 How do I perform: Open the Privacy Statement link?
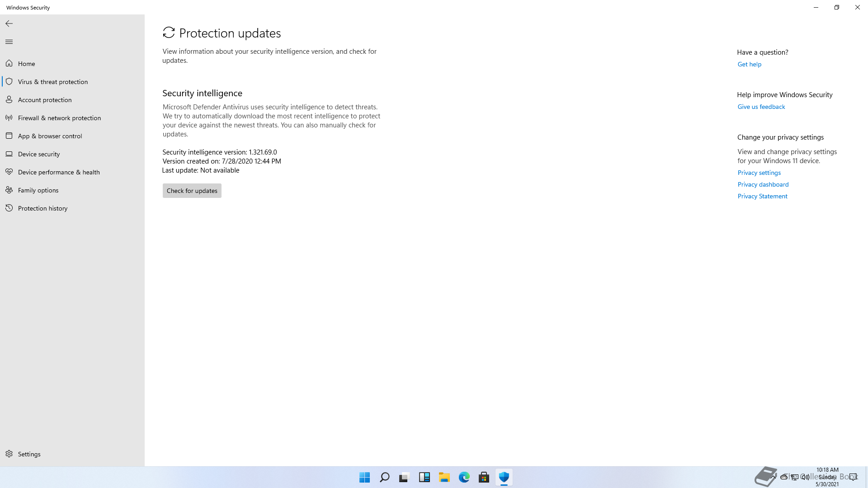click(762, 196)
